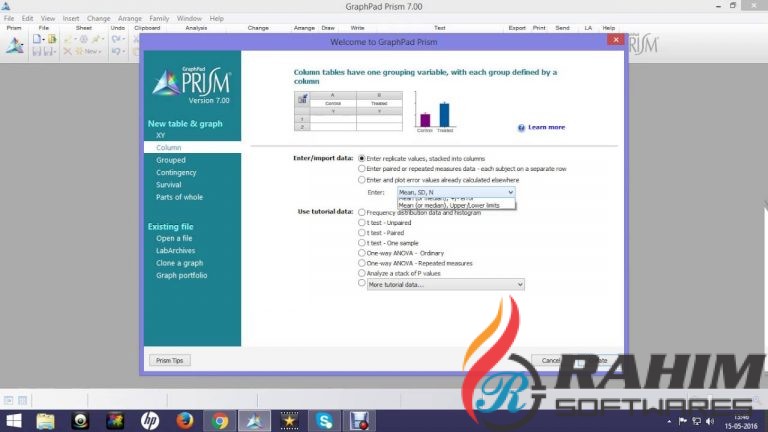Click the Cancel button in the dialog

coord(551,360)
